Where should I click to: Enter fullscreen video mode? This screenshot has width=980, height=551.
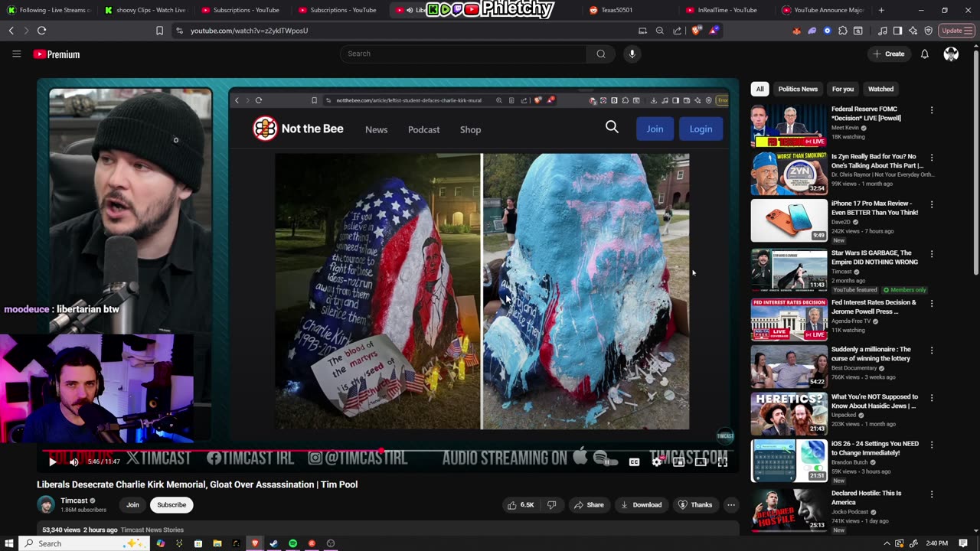(722, 461)
